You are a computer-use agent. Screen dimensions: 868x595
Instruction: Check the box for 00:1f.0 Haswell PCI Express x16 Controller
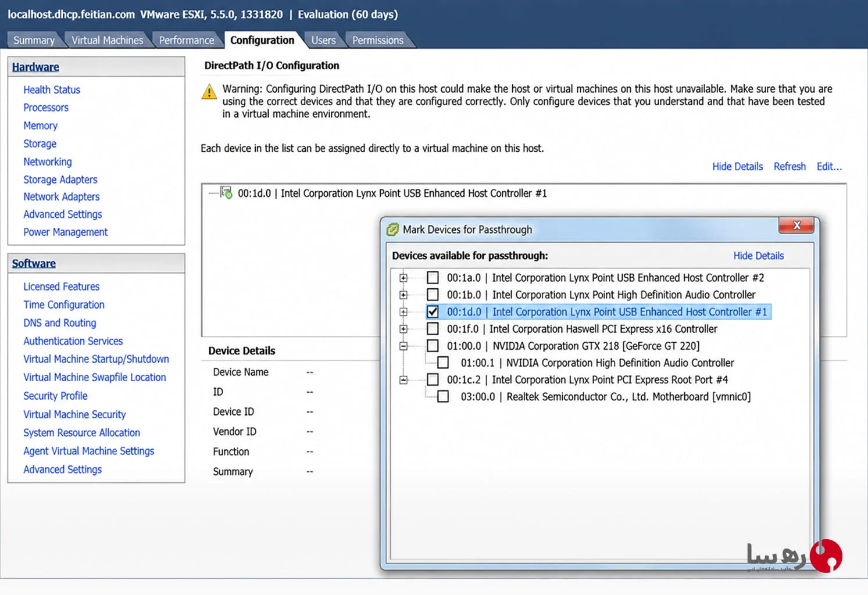coord(433,329)
